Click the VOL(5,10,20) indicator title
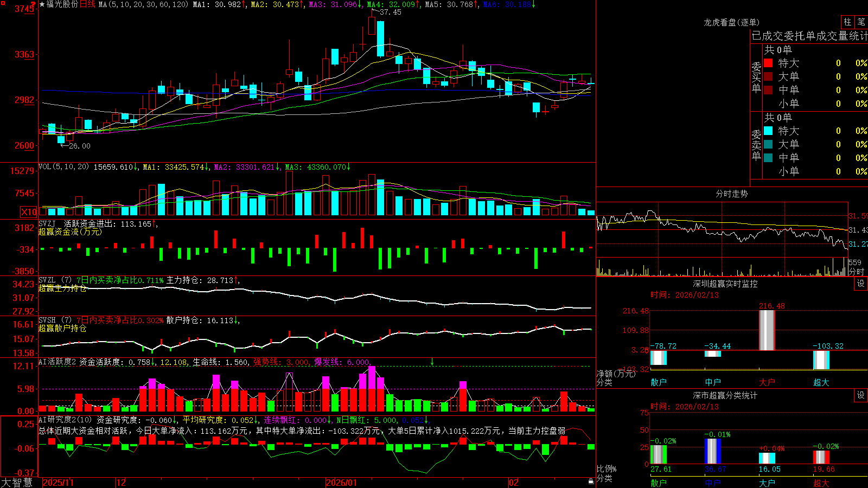 coord(63,167)
